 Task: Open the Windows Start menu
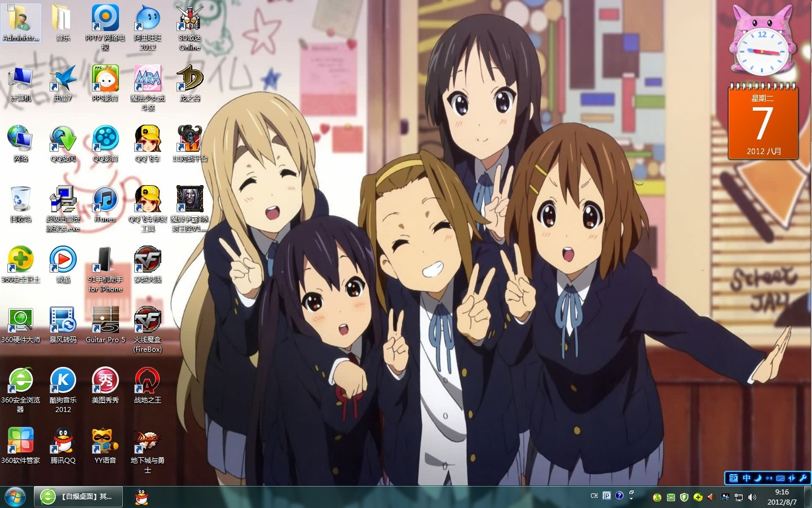[x=15, y=497]
